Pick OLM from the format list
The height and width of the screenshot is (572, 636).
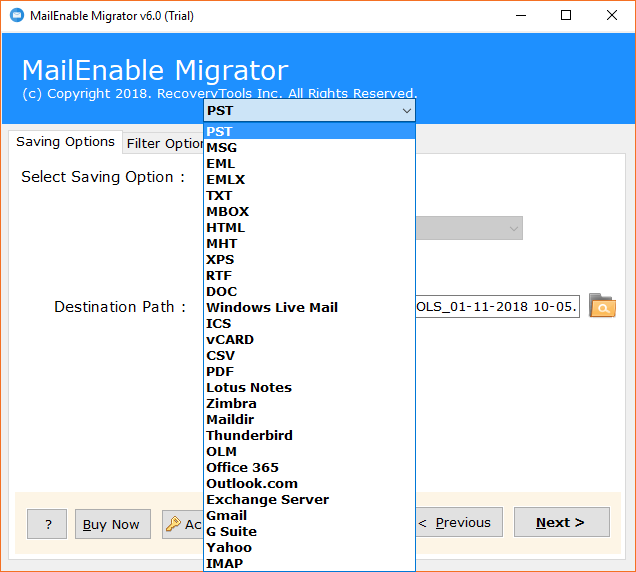pyautogui.click(x=309, y=452)
